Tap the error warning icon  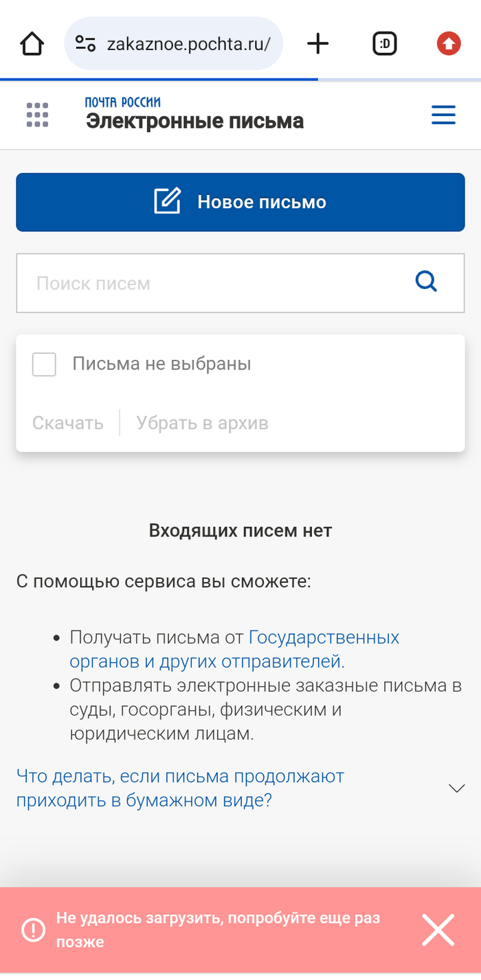(x=34, y=930)
